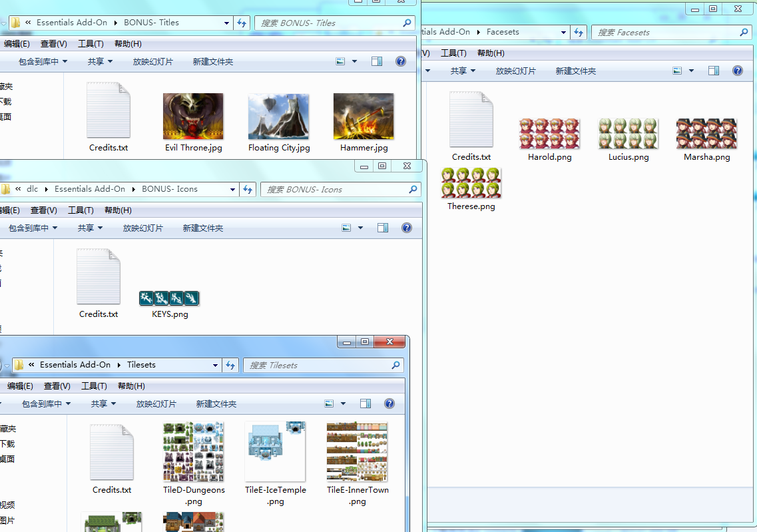
Task: Refresh the Tilesets folder
Action: click(x=230, y=365)
